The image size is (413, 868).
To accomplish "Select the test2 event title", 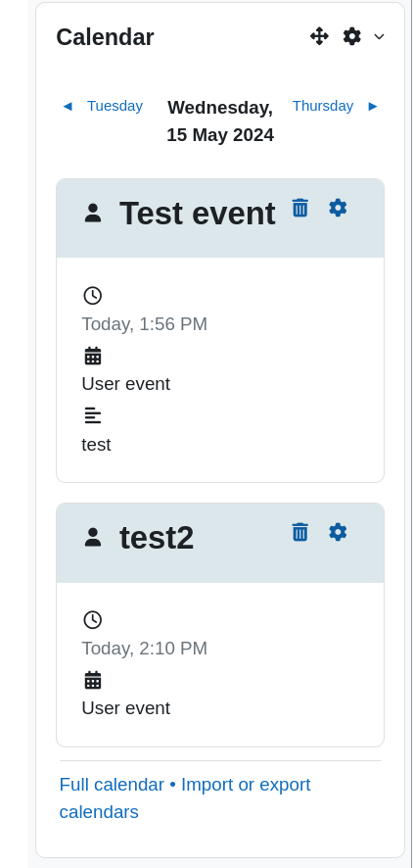I will (157, 538).
